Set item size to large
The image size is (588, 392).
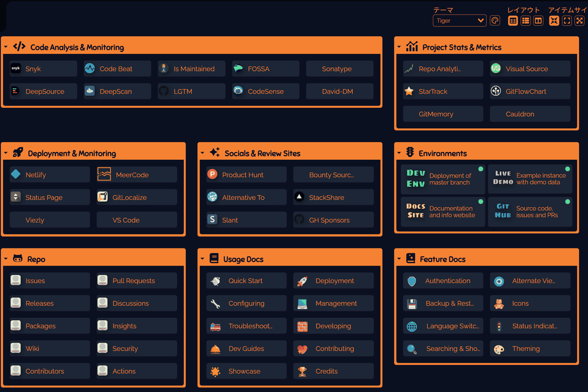pos(580,21)
